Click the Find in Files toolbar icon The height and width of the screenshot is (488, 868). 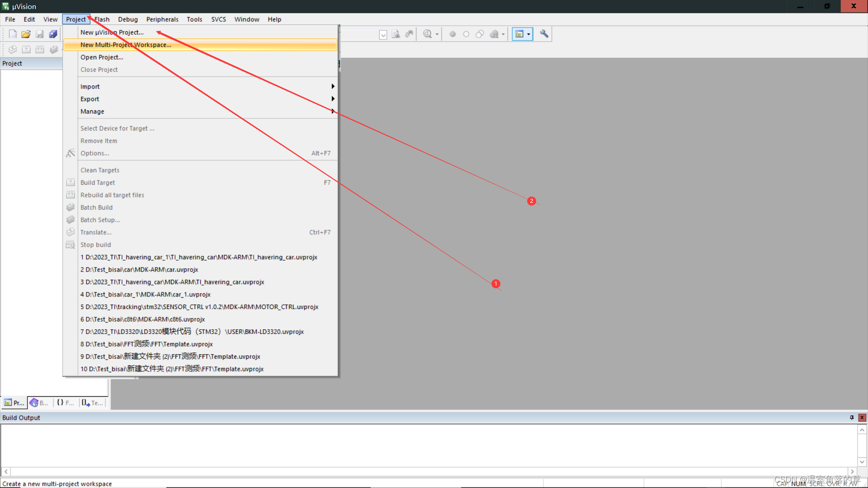(x=396, y=34)
